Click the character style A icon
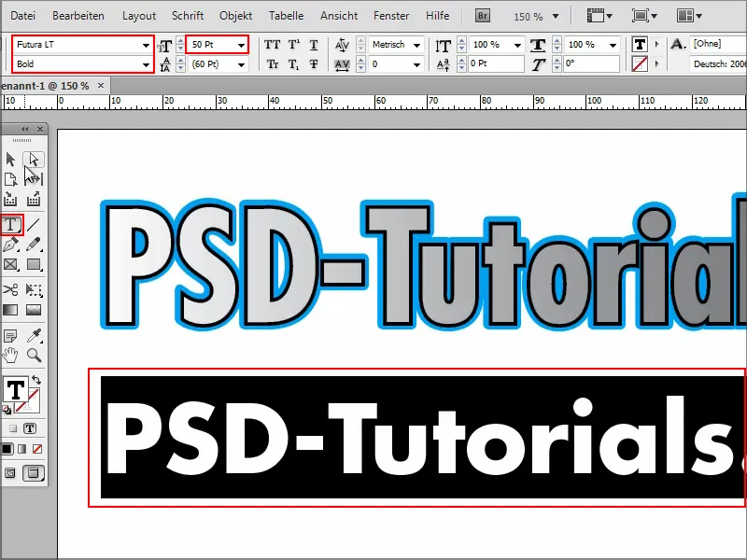The height and width of the screenshot is (560, 747). pyautogui.click(x=679, y=44)
